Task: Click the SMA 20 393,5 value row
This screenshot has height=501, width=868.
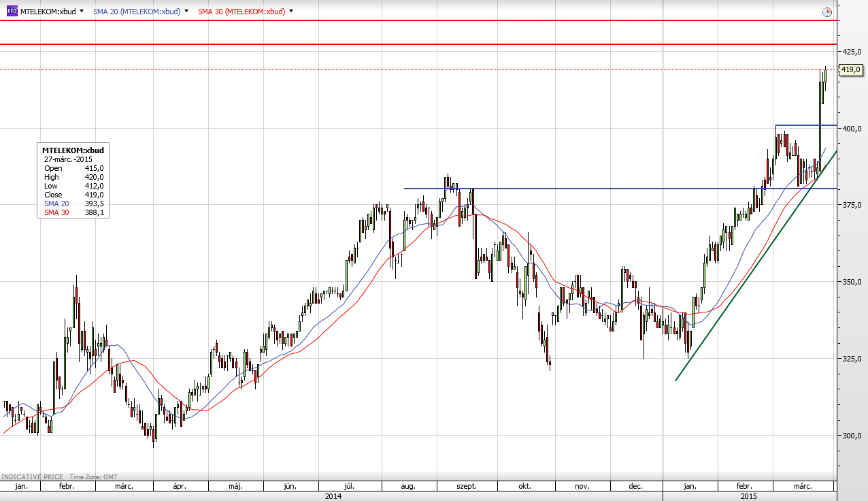Action: pos(73,204)
